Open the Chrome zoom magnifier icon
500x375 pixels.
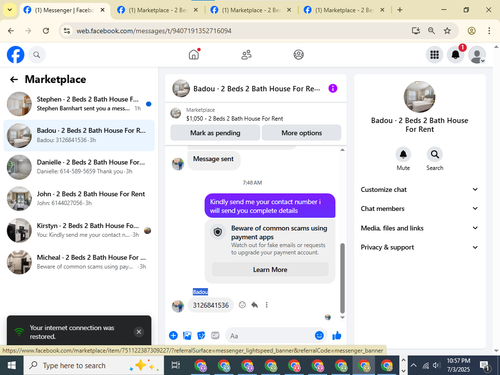431,31
